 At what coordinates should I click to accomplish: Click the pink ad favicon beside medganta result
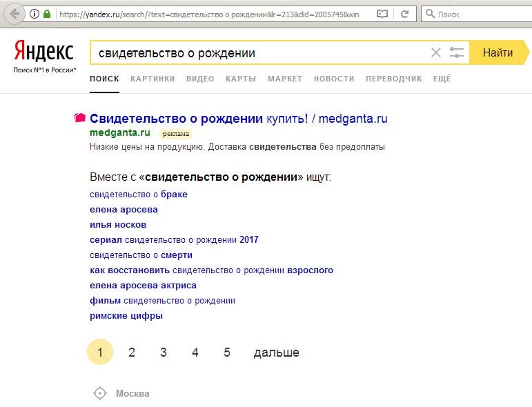click(80, 118)
